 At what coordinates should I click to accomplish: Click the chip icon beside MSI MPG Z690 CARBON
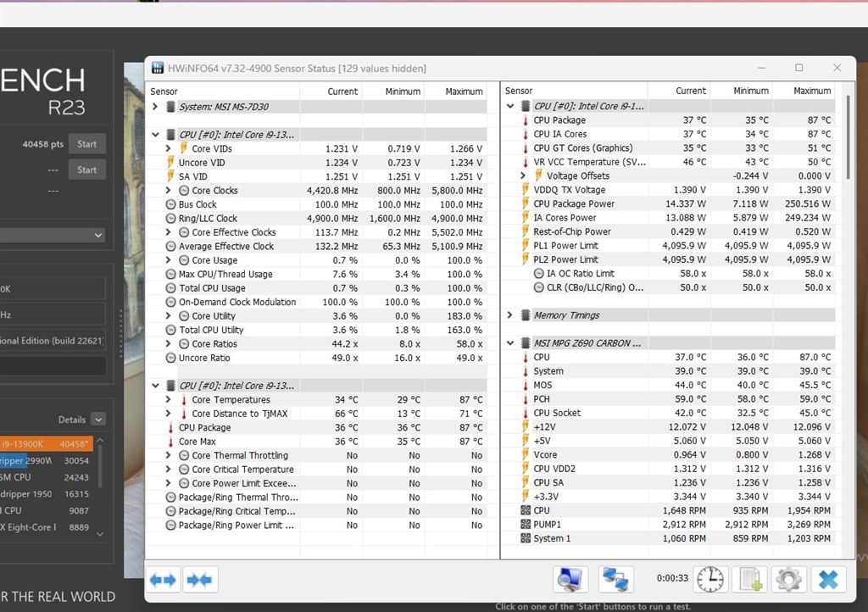click(526, 343)
